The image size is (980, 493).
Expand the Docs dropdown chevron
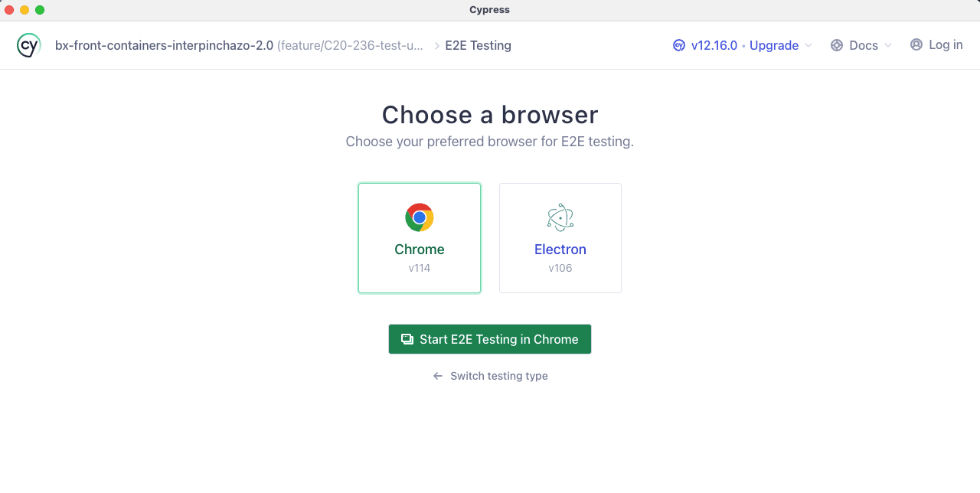tap(888, 46)
